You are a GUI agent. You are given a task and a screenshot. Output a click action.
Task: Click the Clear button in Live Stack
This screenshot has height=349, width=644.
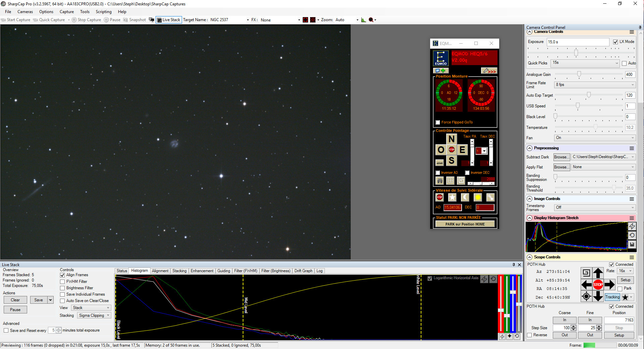pyautogui.click(x=15, y=300)
